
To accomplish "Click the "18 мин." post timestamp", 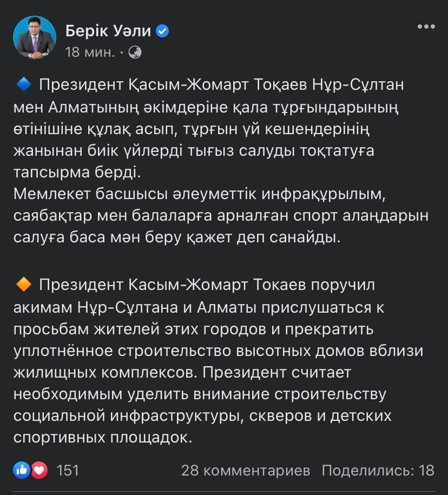I will [89, 52].
